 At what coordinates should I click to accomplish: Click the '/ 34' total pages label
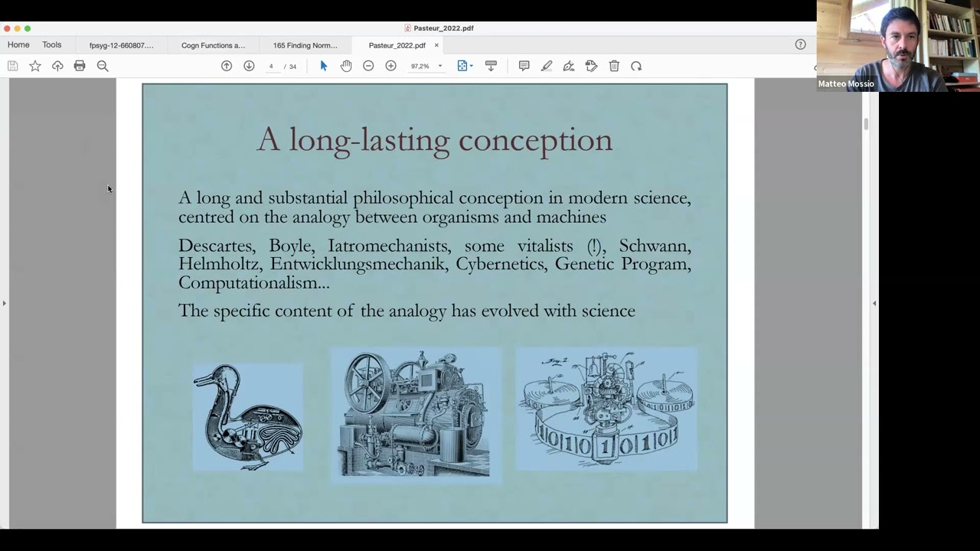[x=290, y=67]
